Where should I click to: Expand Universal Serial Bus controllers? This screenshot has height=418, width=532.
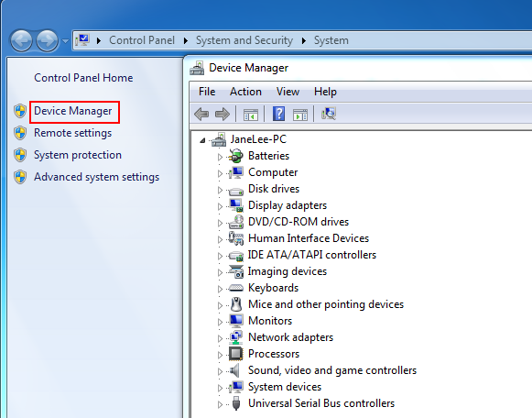click(220, 404)
